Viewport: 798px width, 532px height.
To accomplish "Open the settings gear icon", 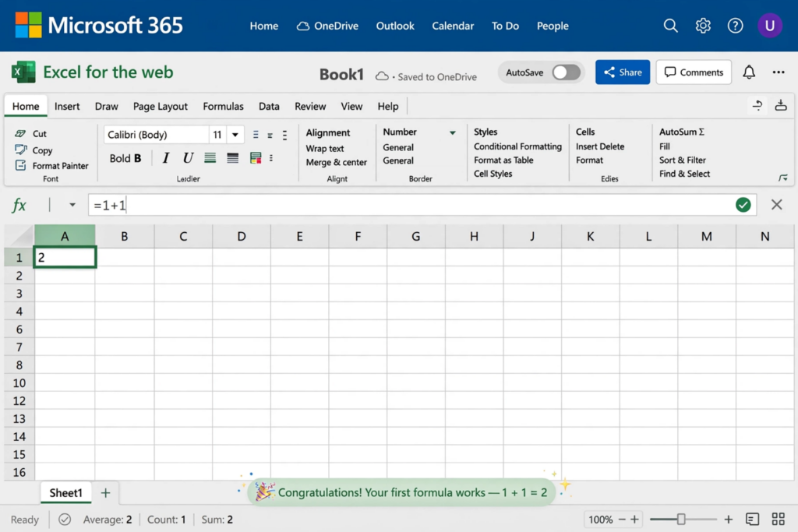I will tap(703, 26).
